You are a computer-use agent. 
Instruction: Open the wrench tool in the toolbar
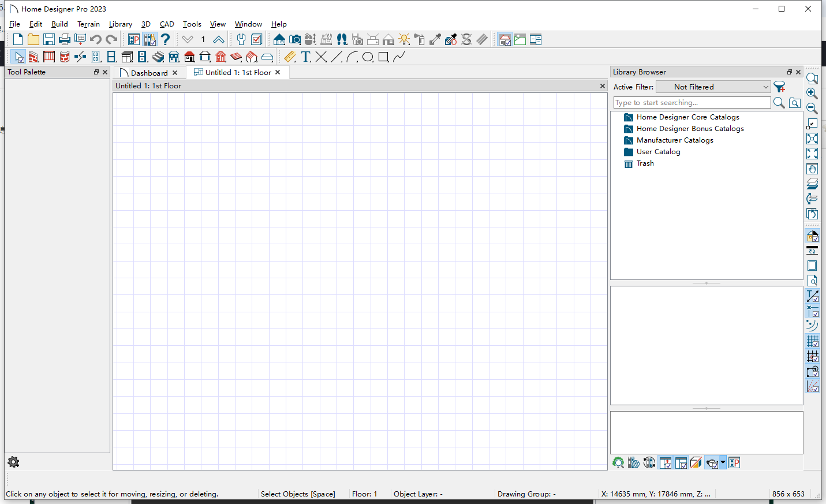tap(241, 39)
